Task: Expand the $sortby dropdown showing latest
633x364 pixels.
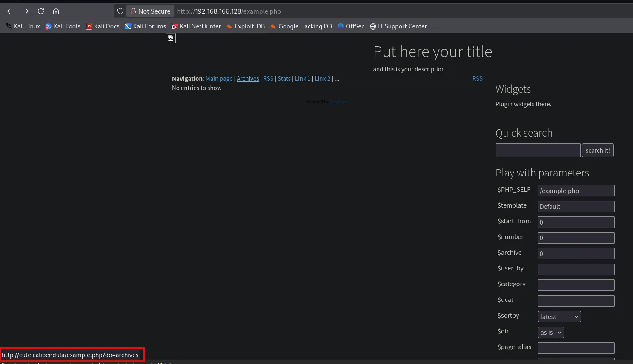Action: [x=559, y=317]
